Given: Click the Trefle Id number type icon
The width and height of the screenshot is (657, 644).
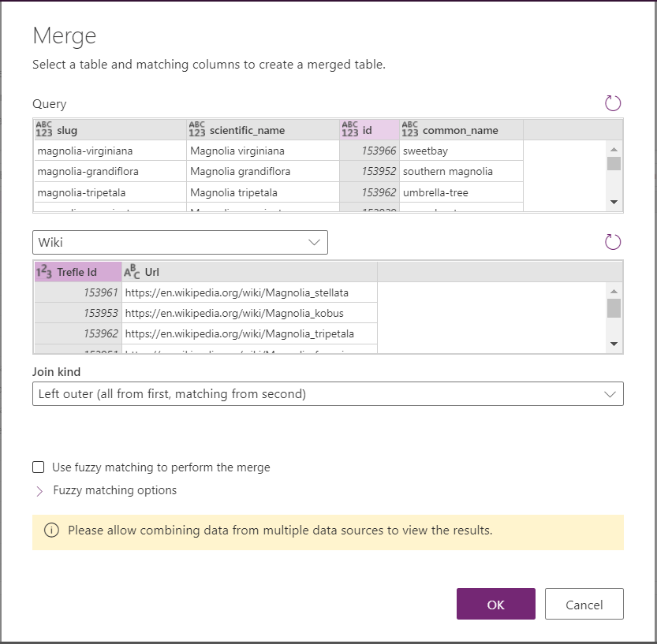Looking at the screenshot, I should 44,272.
